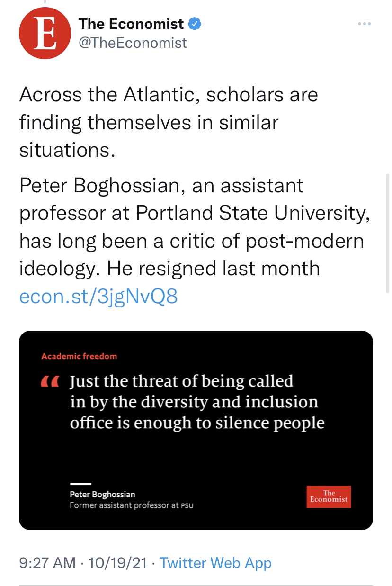392x586 pixels.
Task: Click The Economist red logo in the quote card
Action: pos(329,496)
